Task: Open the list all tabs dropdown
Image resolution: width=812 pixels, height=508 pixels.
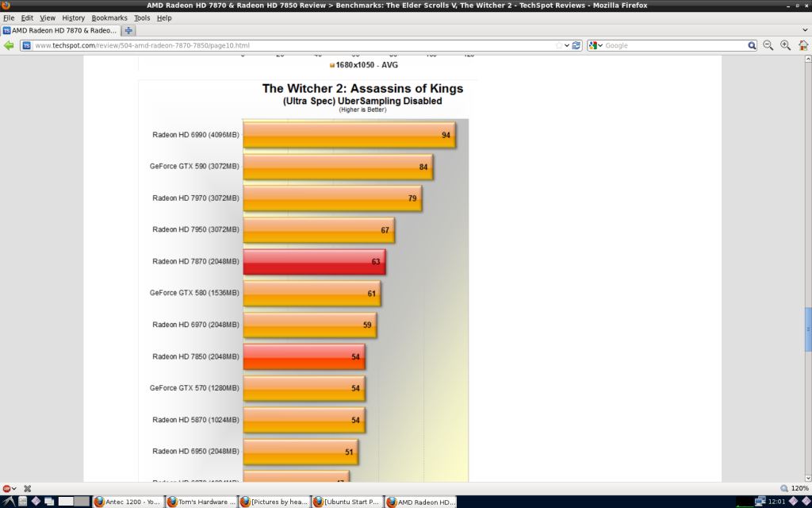Action: tap(806, 30)
